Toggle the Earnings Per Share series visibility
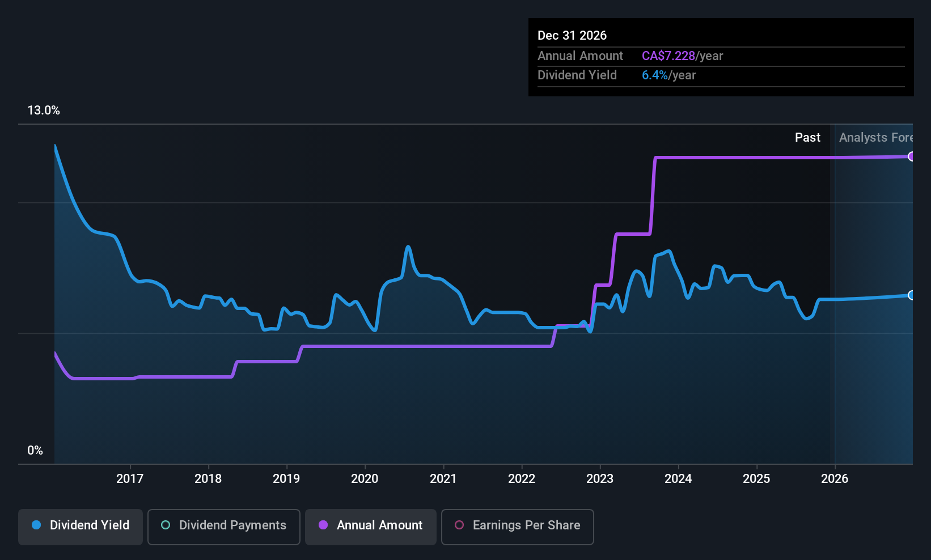The height and width of the screenshot is (560, 931). [517, 525]
